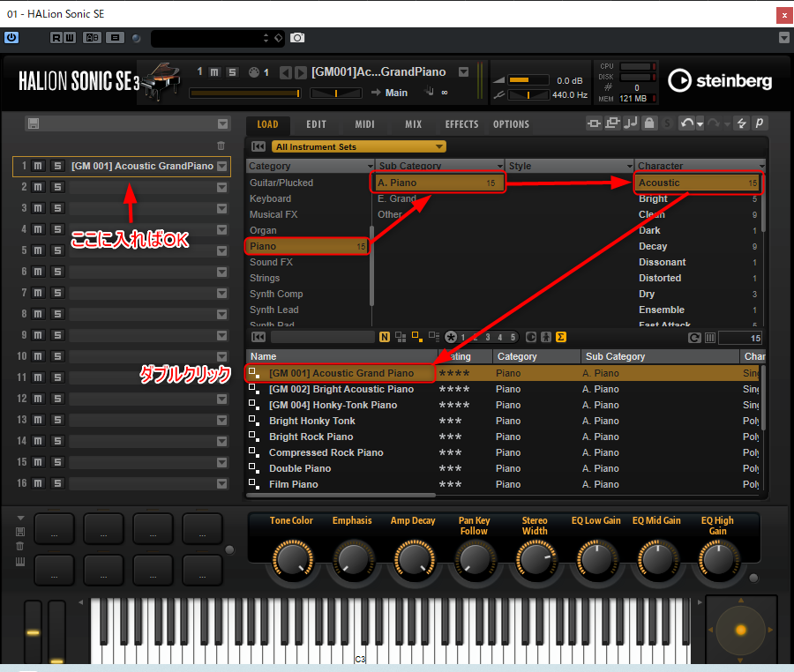The width and height of the screenshot is (794, 672).
Task: Click the lock icon in the toolbar
Action: pos(649,123)
